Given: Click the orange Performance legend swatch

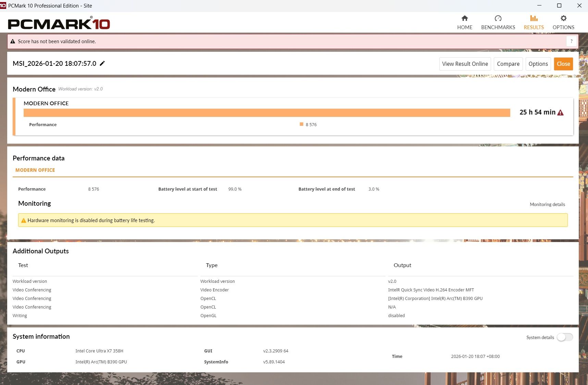Looking at the screenshot, I should [302, 124].
